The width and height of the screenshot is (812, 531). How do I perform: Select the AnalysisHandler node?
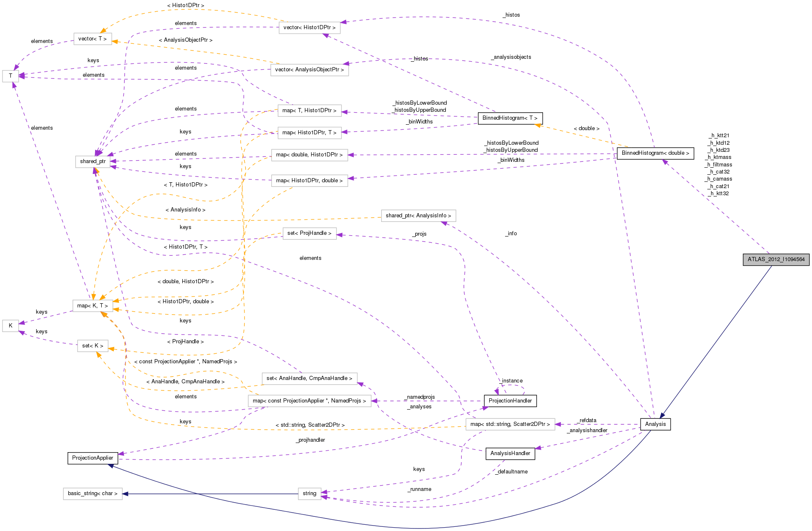[x=510, y=453]
